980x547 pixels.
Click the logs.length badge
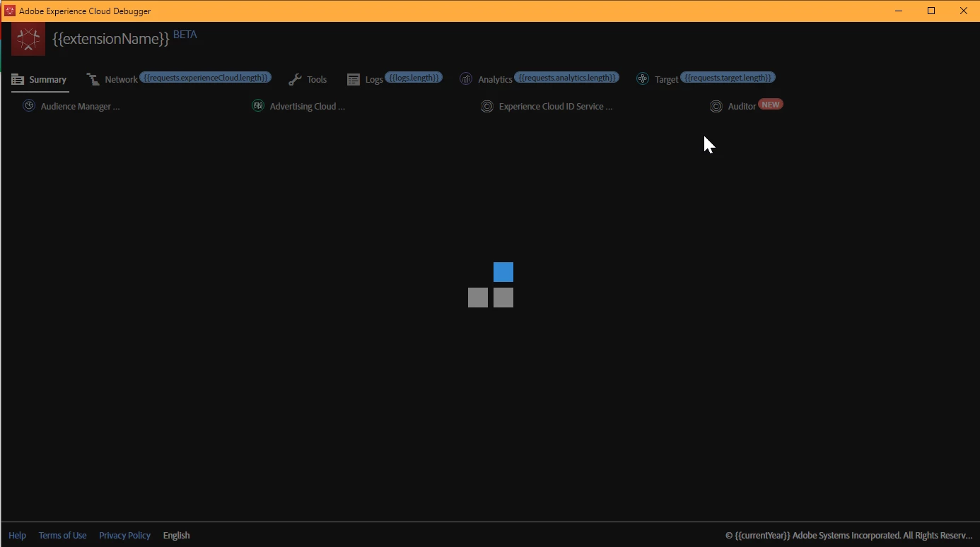414,77
